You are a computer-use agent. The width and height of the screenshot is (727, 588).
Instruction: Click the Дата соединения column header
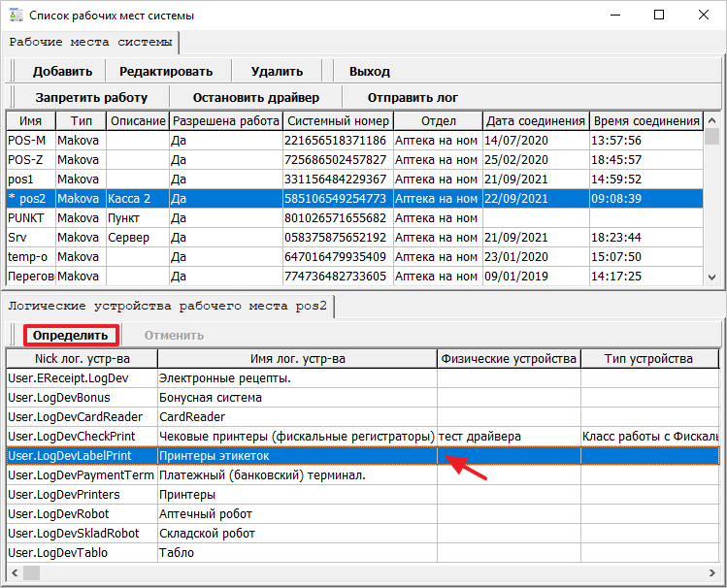click(x=536, y=121)
